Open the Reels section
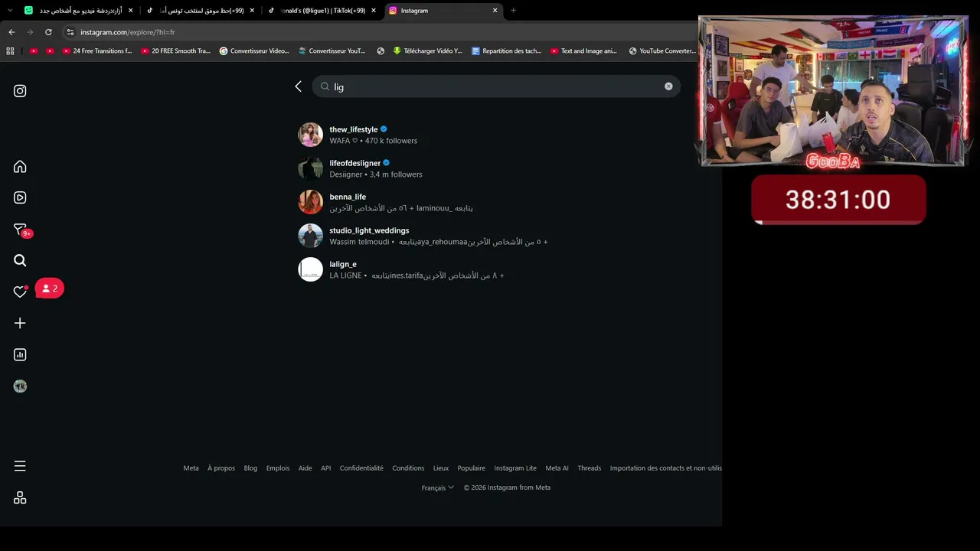The image size is (980, 551). point(20,197)
